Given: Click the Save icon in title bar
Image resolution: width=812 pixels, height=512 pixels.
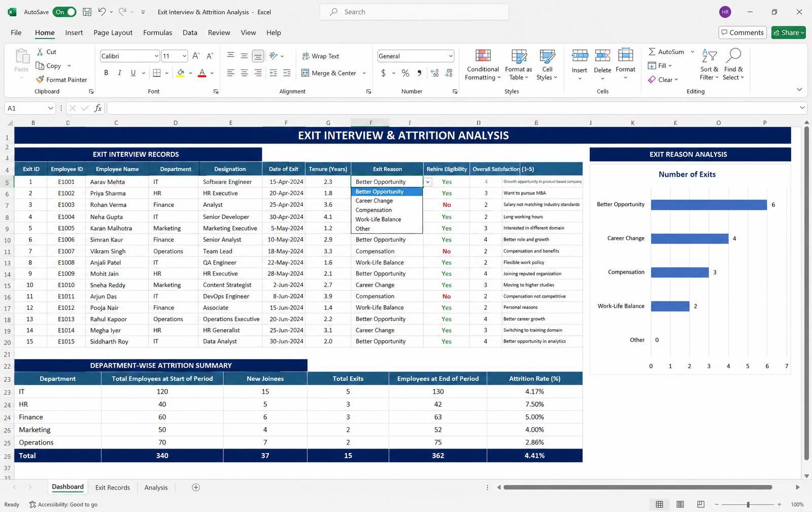Looking at the screenshot, I should point(87,12).
